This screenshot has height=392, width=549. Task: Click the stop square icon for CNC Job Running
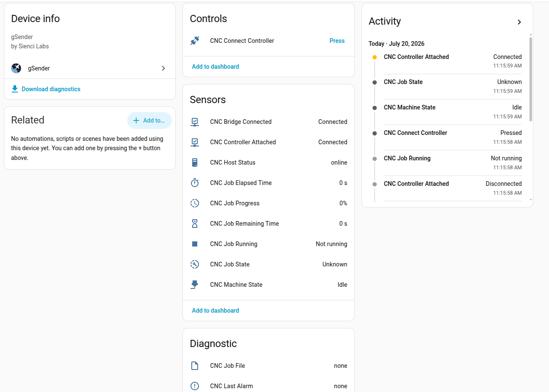195,244
